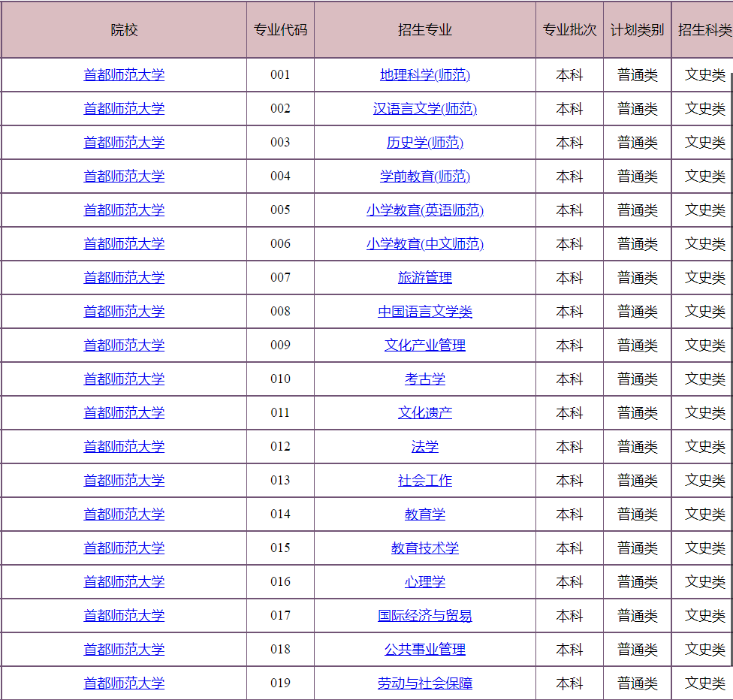Open the 旅游管理 major link
The image size is (733, 700).
pos(425,277)
